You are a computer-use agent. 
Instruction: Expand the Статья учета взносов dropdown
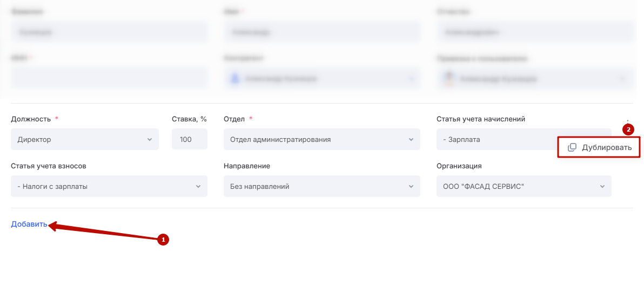109,186
